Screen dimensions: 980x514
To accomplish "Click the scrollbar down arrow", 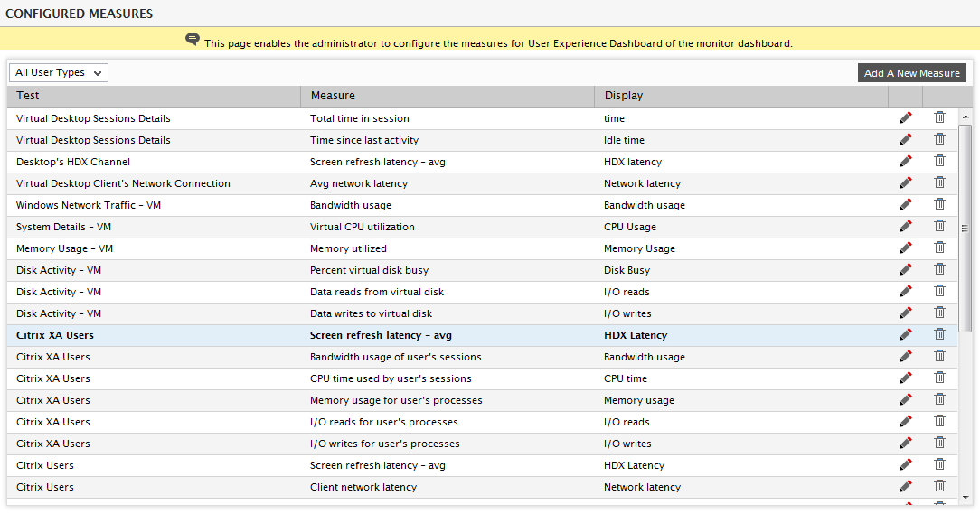I will [966, 498].
